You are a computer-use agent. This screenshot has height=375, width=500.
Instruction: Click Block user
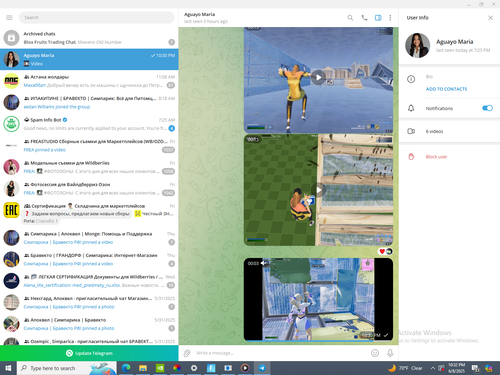436,157
